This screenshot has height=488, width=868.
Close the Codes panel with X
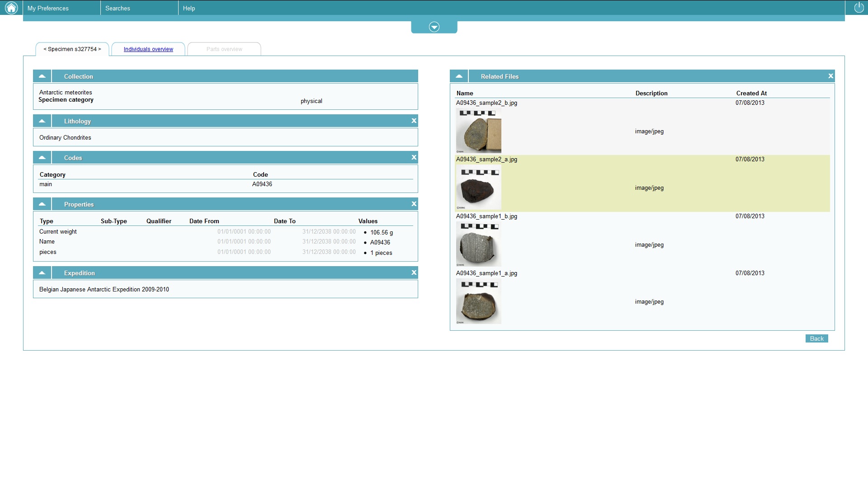point(414,157)
